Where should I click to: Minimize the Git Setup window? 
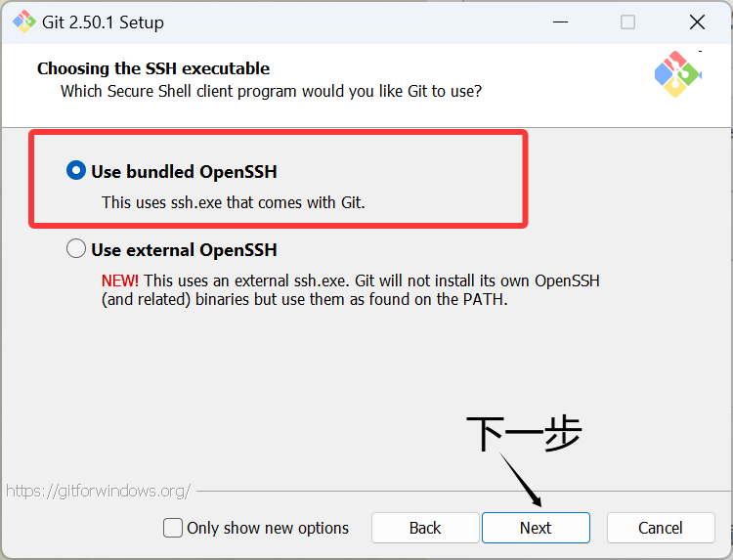pyautogui.click(x=560, y=22)
